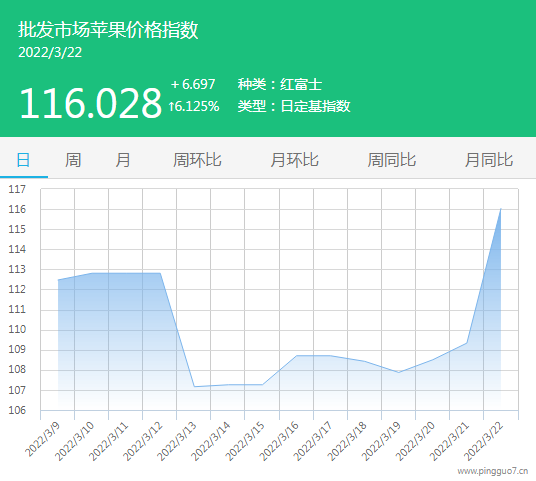This screenshot has height=481, width=536.
Task: Click the data point at 2022/3/21
Action: [x=467, y=343]
